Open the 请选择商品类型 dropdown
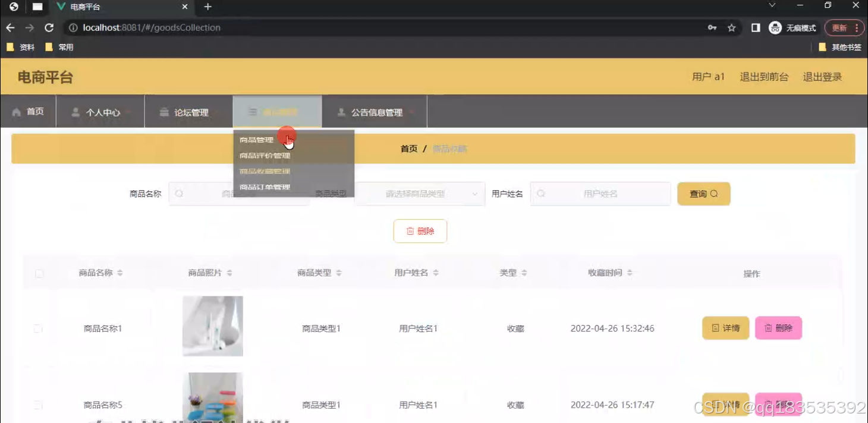This screenshot has height=423, width=868. 420,194
